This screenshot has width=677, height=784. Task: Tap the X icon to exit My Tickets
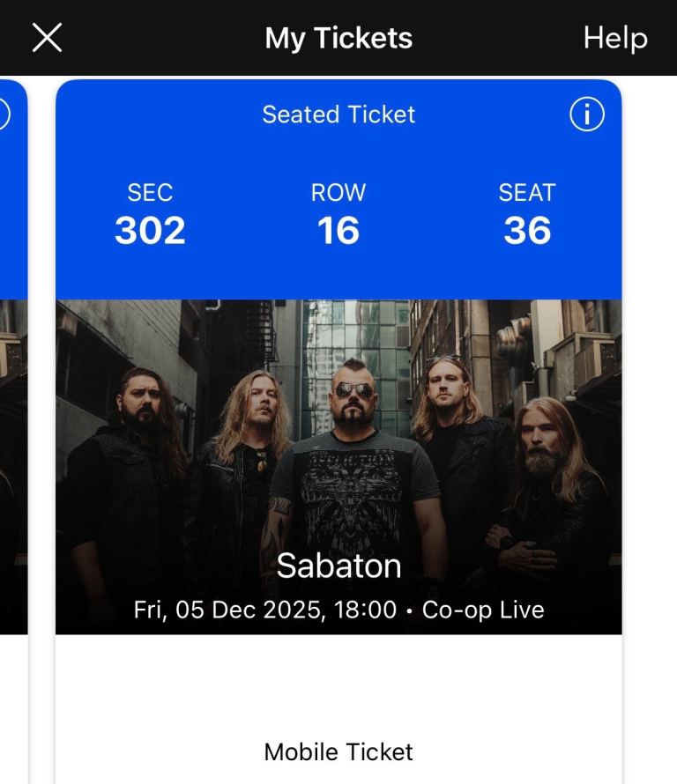[x=47, y=38]
